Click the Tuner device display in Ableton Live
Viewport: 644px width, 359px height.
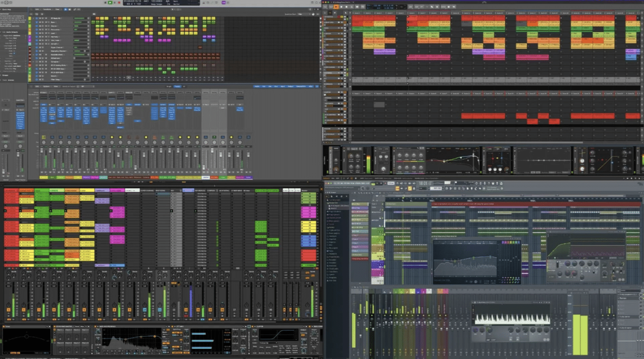[26, 340]
